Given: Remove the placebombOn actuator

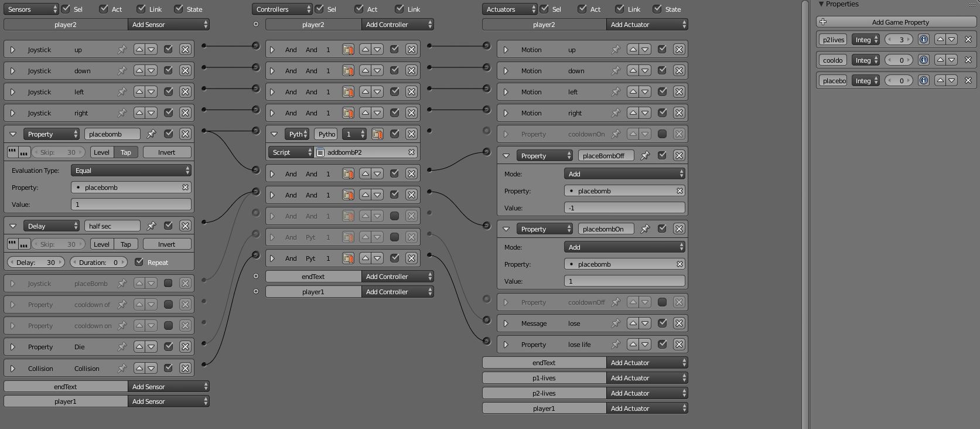Looking at the screenshot, I should (x=679, y=229).
